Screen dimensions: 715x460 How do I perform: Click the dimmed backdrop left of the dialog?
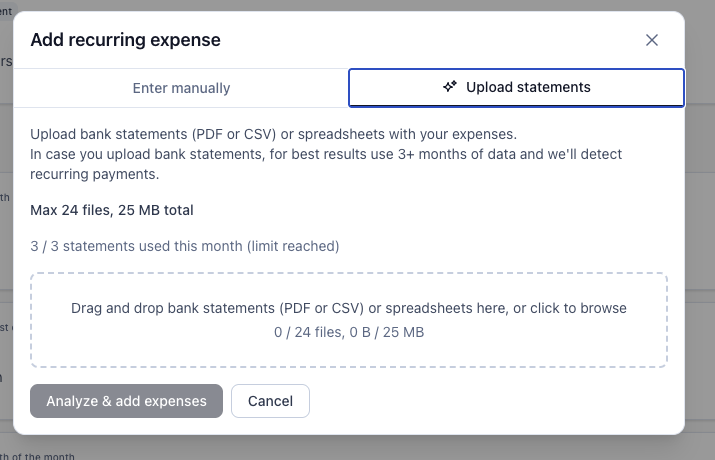point(6,250)
